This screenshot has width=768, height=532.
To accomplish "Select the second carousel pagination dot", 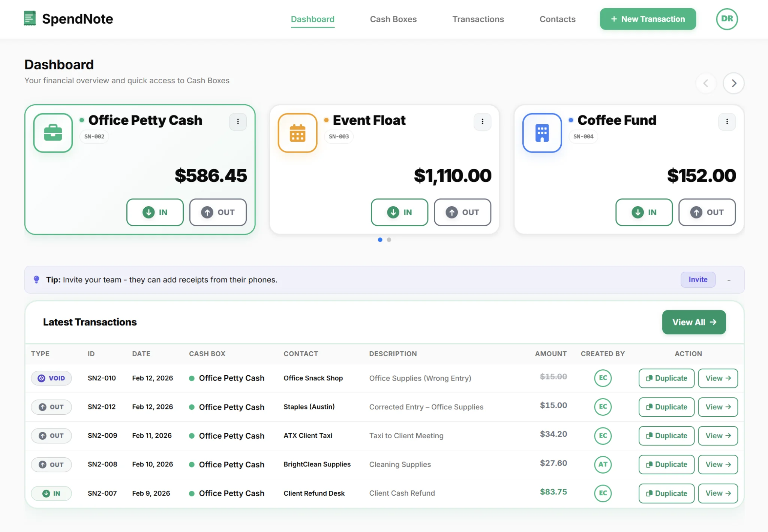I will point(389,240).
